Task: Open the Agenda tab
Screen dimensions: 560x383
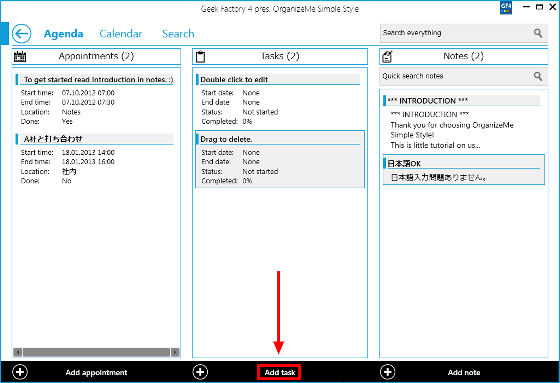Action: click(x=64, y=34)
